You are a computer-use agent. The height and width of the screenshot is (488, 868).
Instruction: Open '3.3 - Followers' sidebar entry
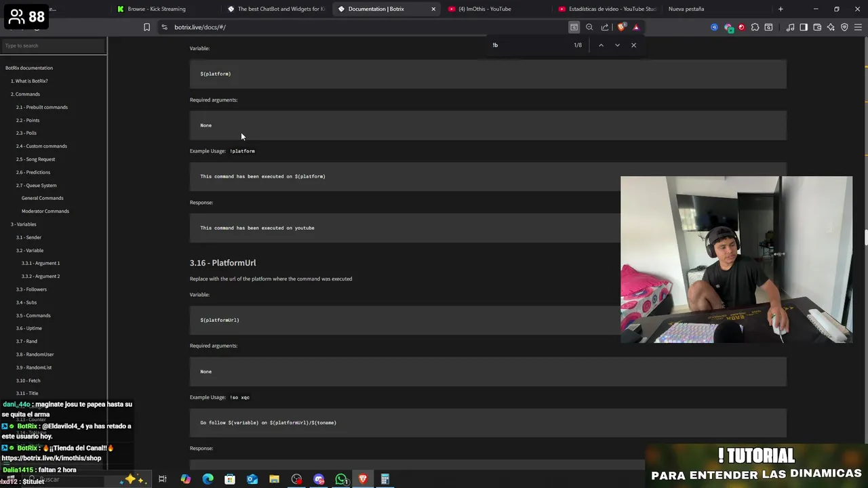click(x=31, y=289)
